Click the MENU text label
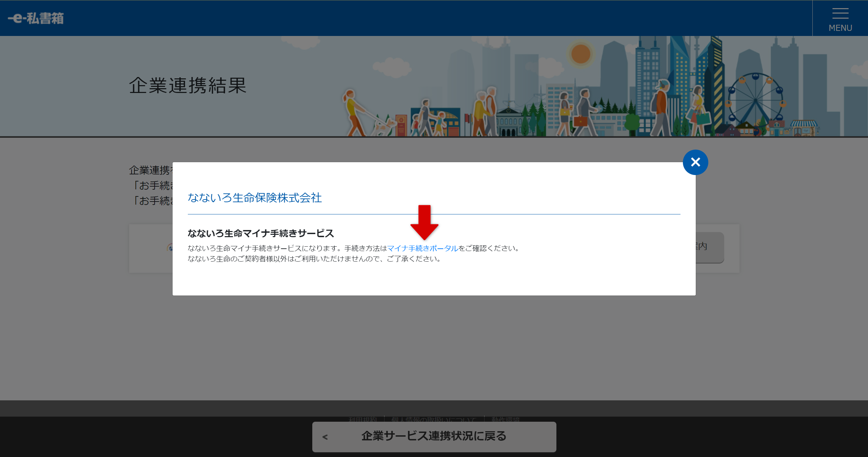The height and width of the screenshot is (457, 868). coord(840,28)
